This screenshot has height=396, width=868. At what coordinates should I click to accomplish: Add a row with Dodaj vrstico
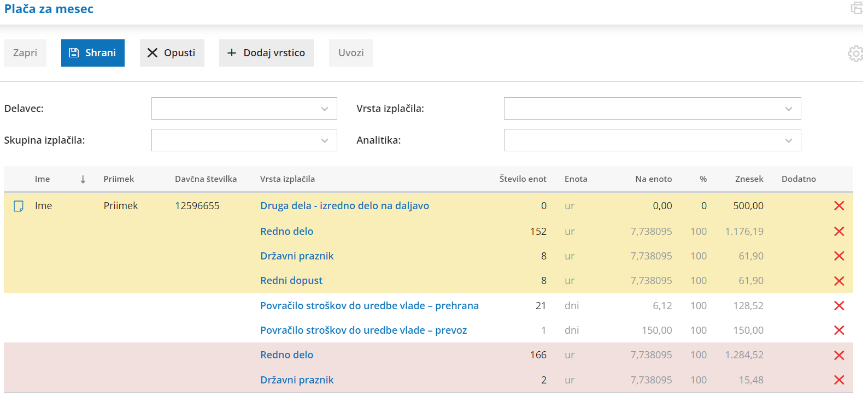pyautogui.click(x=267, y=53)
